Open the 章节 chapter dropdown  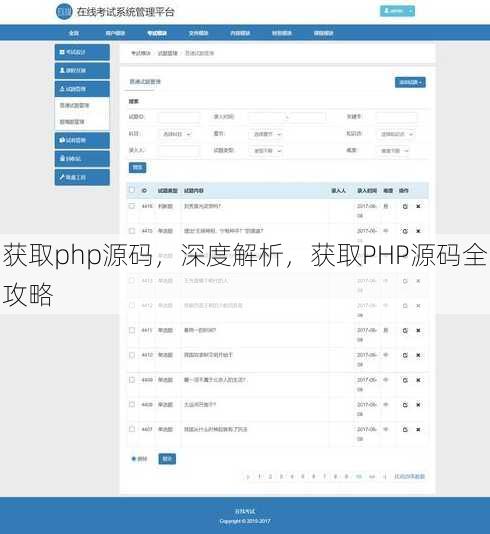click(x=266, y=134)
